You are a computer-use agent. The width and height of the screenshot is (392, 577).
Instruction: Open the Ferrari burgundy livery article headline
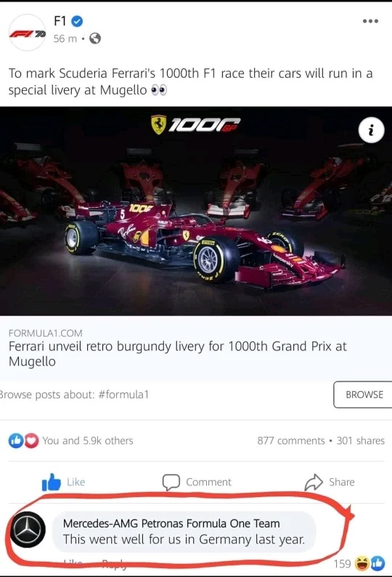point(178,354)
